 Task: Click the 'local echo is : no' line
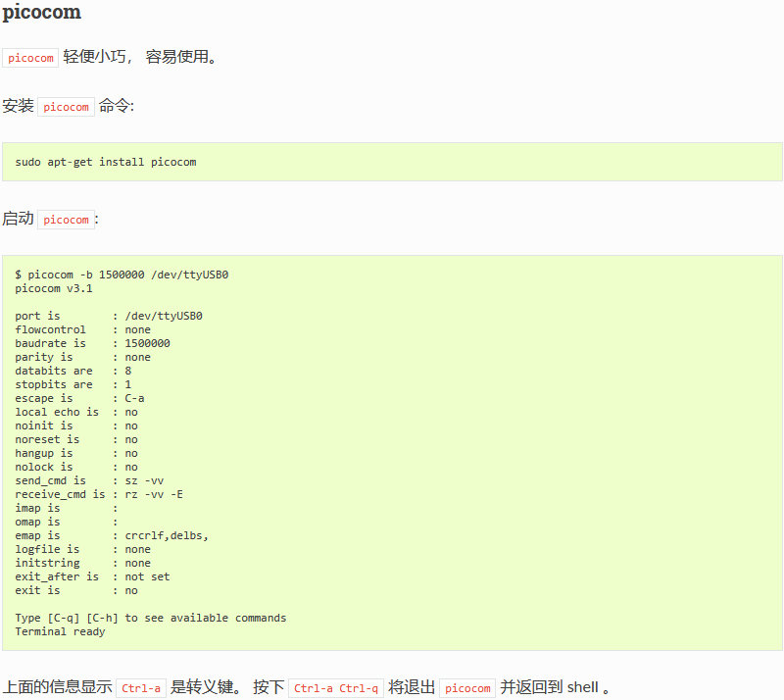(76, 413)
